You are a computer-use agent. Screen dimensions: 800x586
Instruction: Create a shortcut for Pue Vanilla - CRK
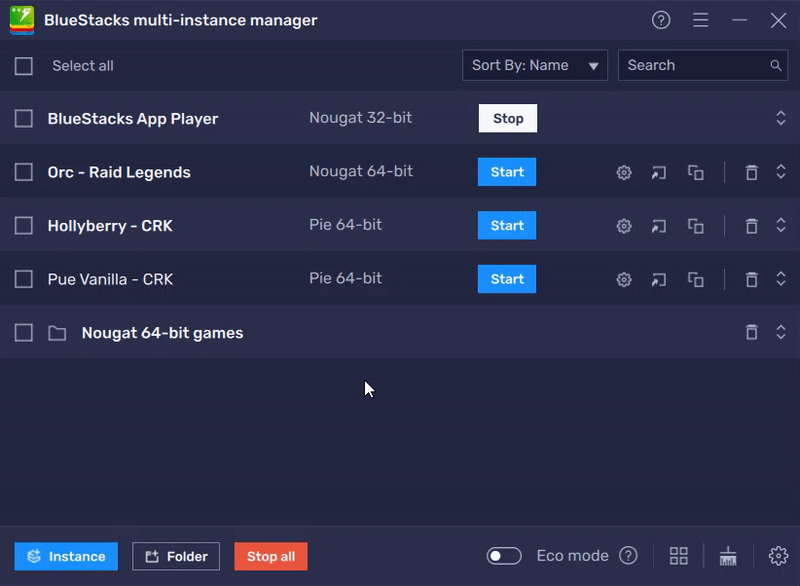pos(659,279)
